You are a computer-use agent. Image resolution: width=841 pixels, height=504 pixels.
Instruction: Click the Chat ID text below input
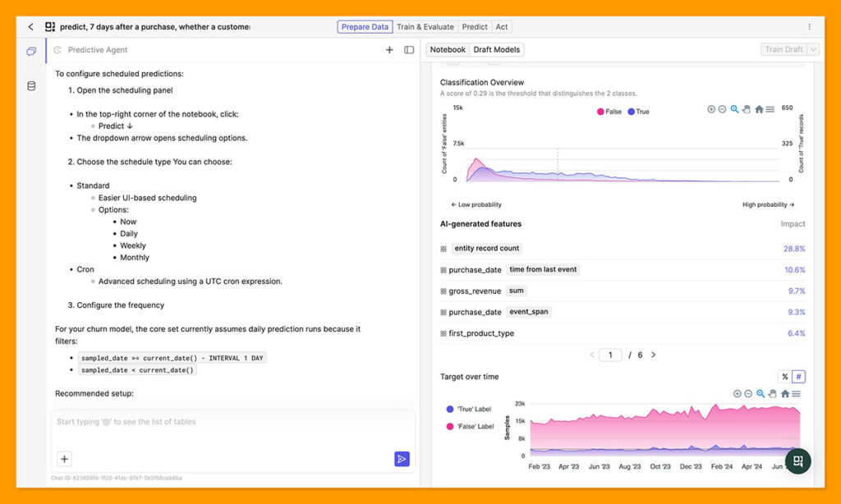click(117, 478)
